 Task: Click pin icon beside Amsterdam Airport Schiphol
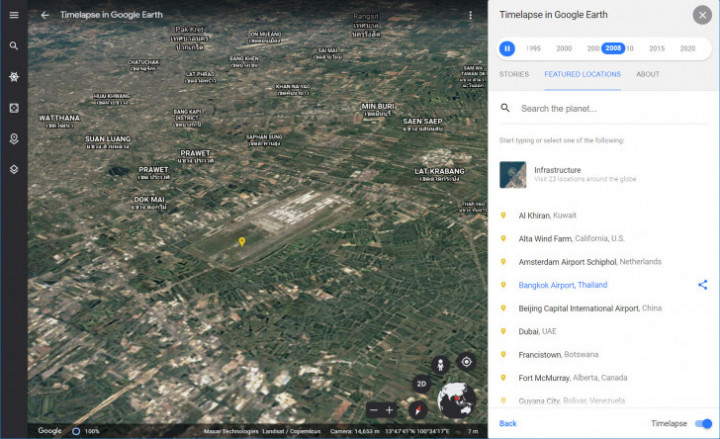(503, 261)
